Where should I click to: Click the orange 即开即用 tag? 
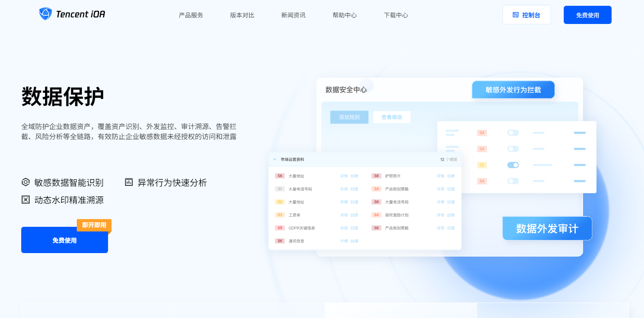(94, 225)
